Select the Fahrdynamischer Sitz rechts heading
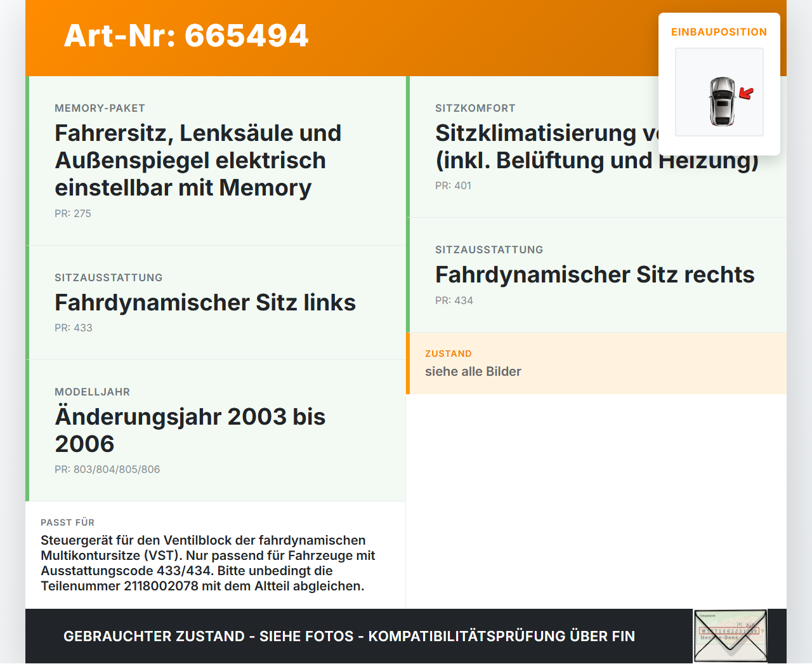This screenshot has width=812, height=664. click(595, 275)
